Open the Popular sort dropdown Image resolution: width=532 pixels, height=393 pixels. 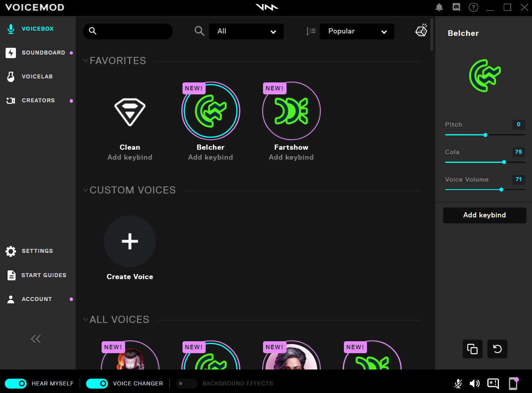(357, 31)
